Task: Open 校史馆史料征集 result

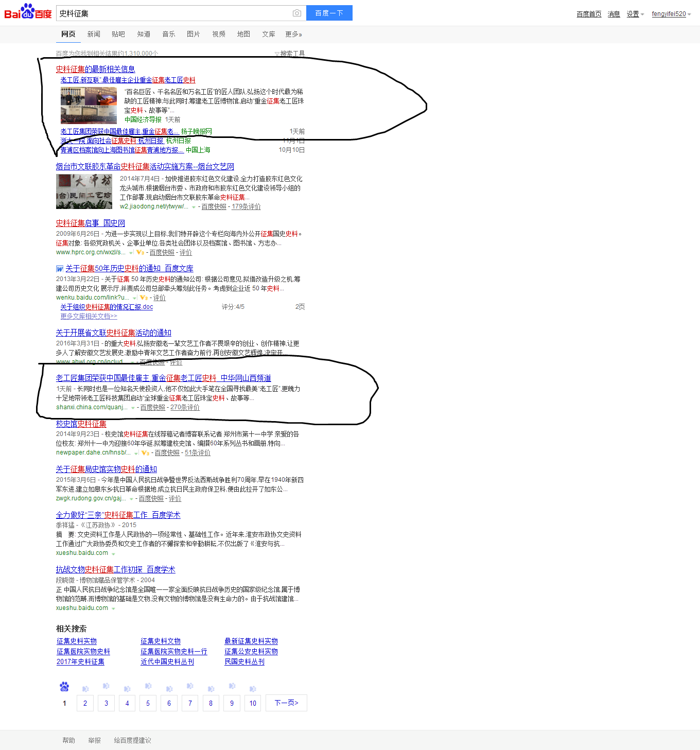Action: pyautogui.click(x=81, y=424)
